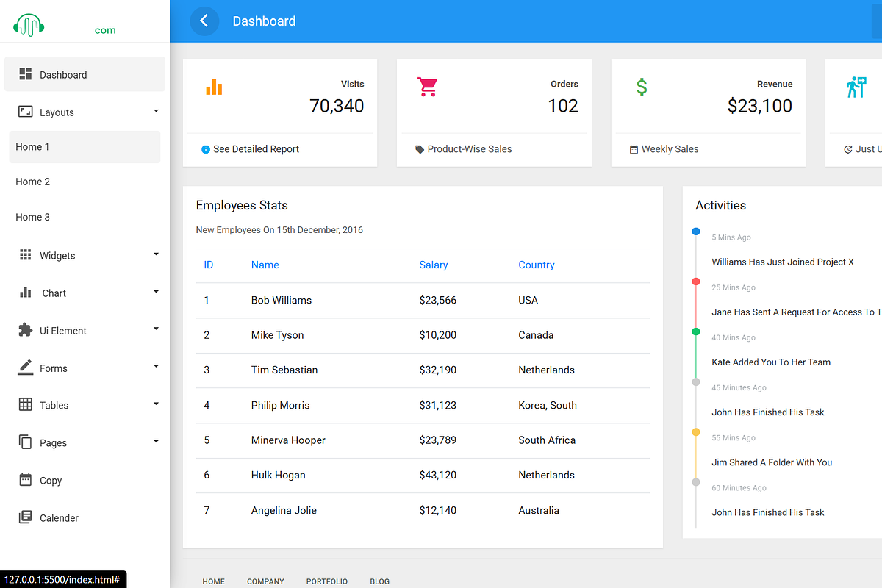The height and width of the screenshot is (588, 882).
Task: Expand the Tables dropdown arrow
Action: pos(156,404)
